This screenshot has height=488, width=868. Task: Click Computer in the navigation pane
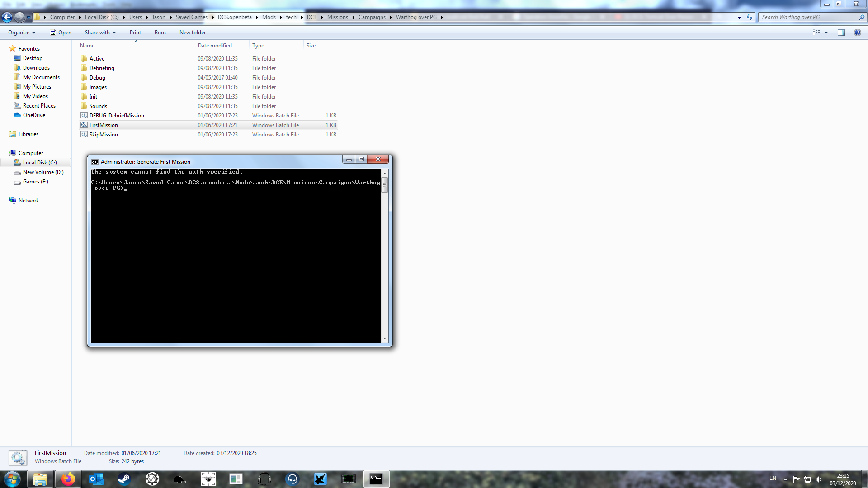(30, 153)
